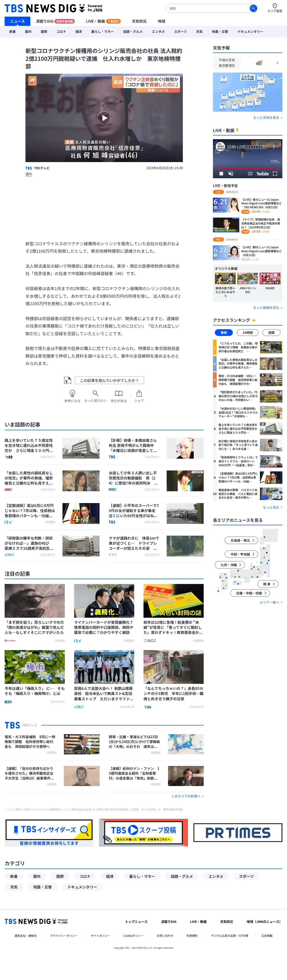Click ranking もっと見る link
287x980 pixels.
pos(273,507)
